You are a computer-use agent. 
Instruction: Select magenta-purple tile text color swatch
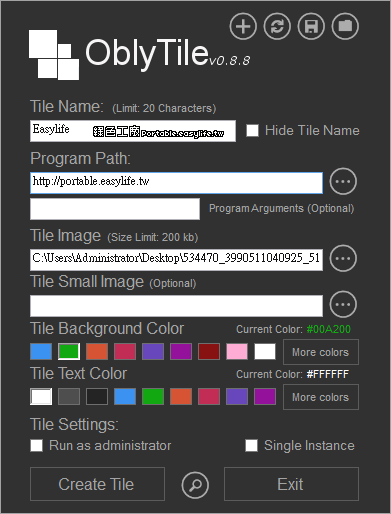coord(265,397)
